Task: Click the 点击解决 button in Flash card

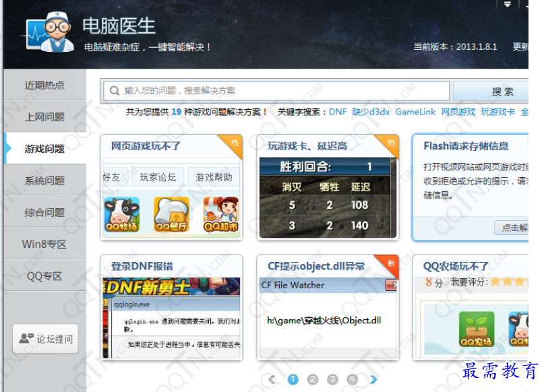Action: pyautogui.click(x=512, y=228)
